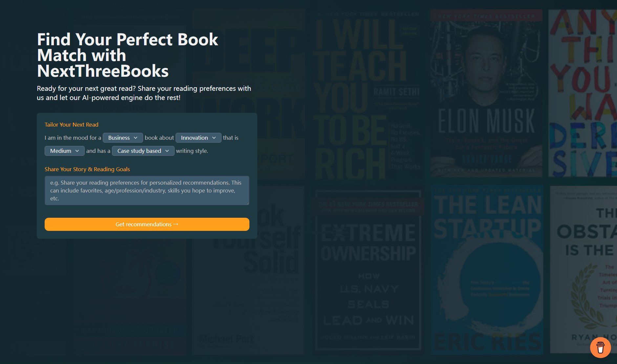617x364 pixels.
Task: Open the Medium length dropdown
Action: 65,151
